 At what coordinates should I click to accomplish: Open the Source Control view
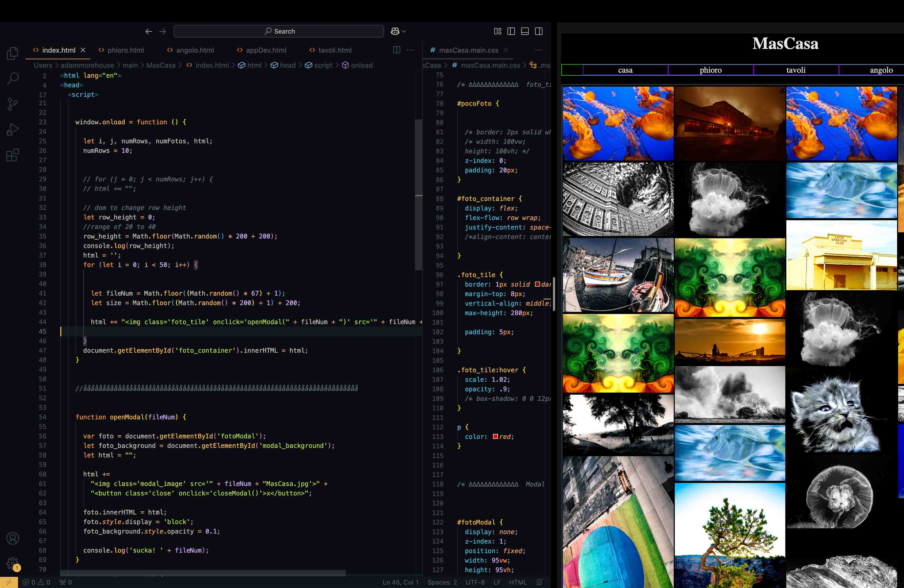click(12, 104)
